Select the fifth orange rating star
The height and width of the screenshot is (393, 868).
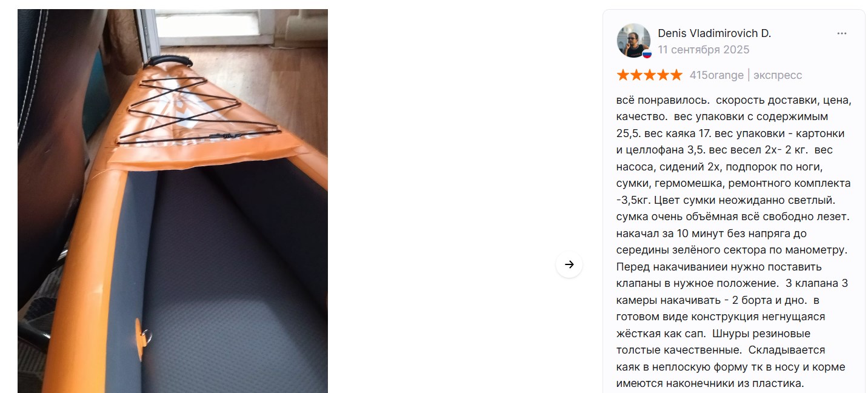[x=676, y=75]
